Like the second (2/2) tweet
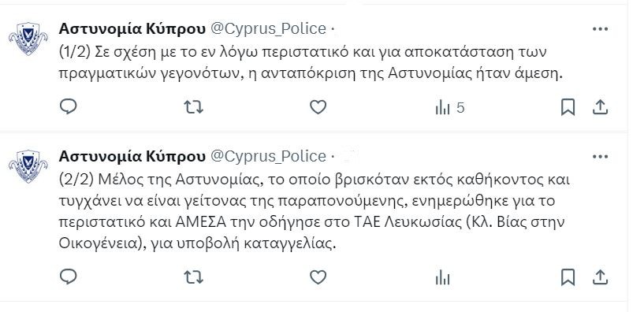This screenshot has width=644, height=312. pos(318,277)
